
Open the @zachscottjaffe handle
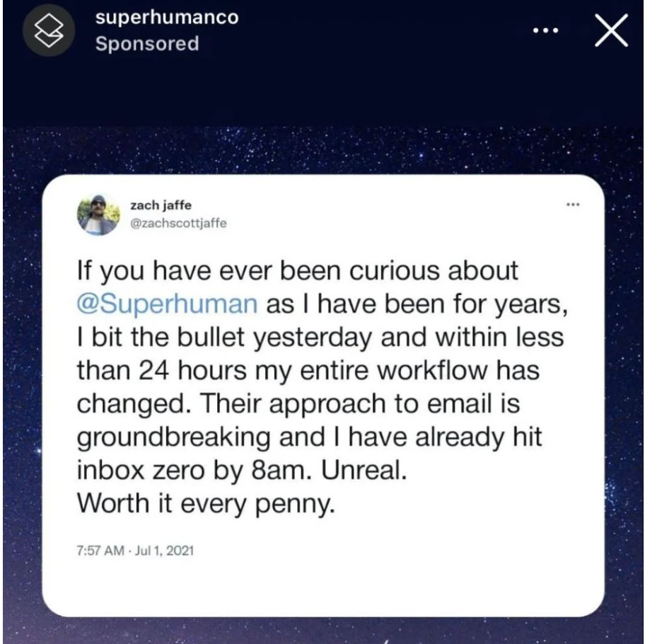point(178,223)
